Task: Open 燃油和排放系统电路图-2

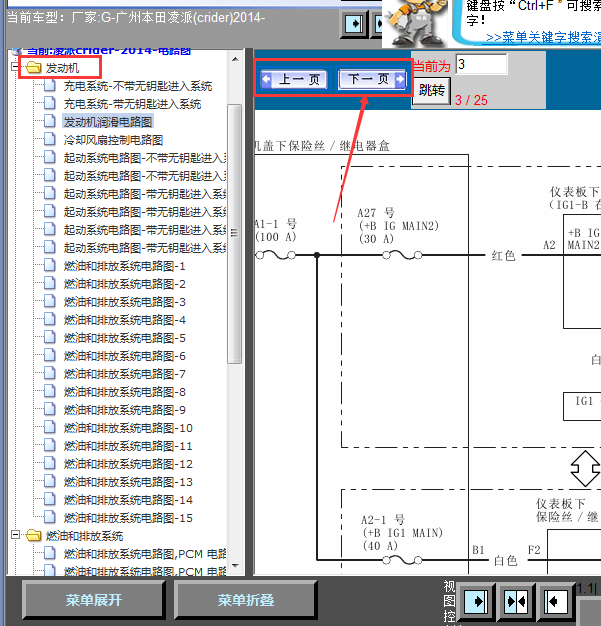Action: point(125,284)
